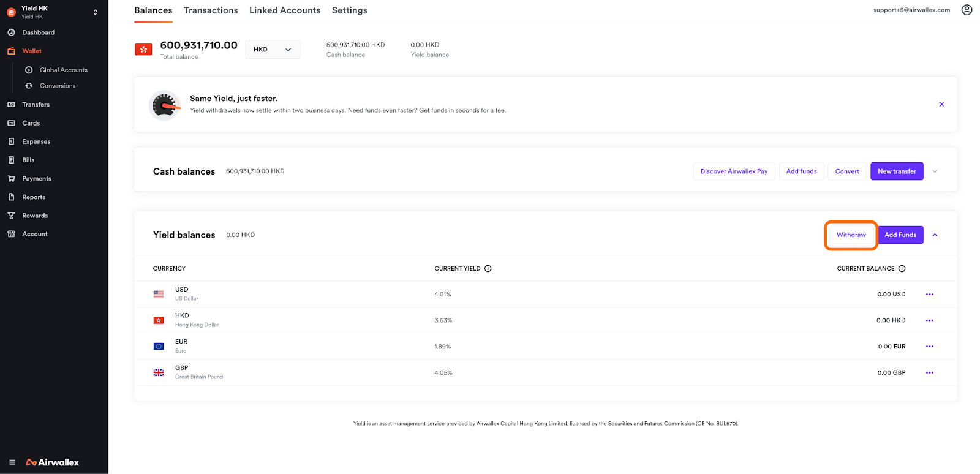Click the New transfer button

[x=897, y=171]
